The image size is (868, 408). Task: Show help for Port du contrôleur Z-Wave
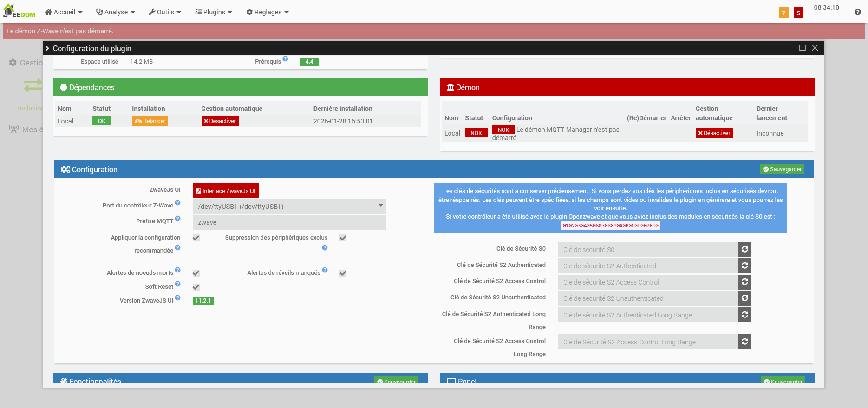tap(177, 203)
